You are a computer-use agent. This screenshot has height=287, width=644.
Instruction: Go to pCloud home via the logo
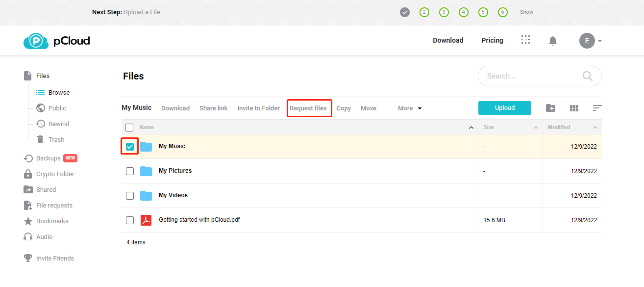[x=57, y=41]
